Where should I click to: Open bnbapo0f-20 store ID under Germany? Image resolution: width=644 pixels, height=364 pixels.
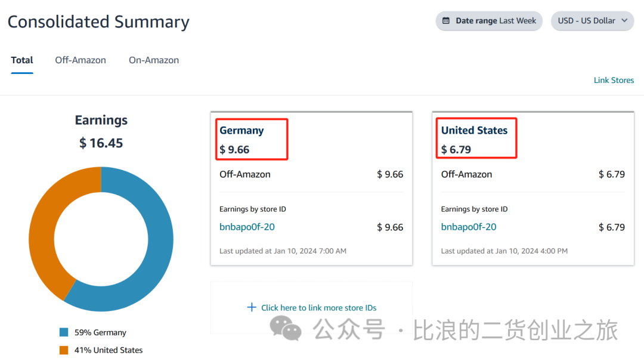(247, 227)
